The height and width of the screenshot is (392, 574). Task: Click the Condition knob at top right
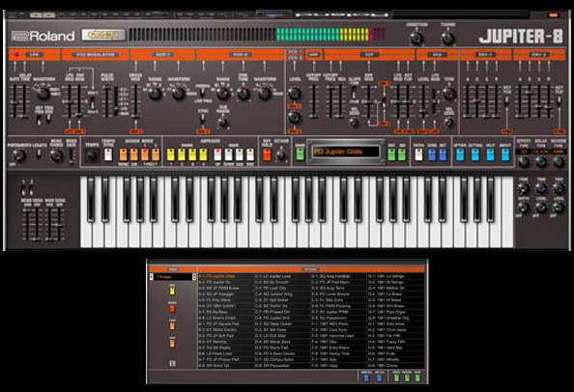point(416,38)
